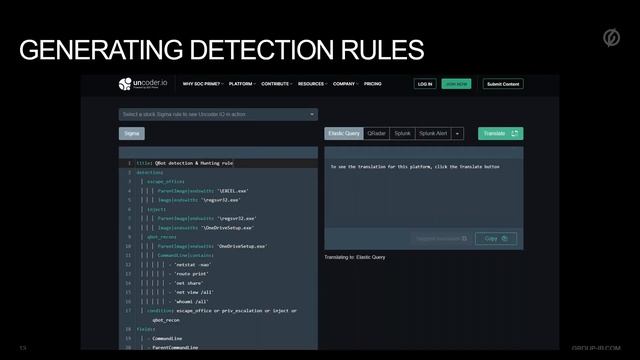Switch to the QRadar tab
640x360 pixels.
click(x=376, y=133)
